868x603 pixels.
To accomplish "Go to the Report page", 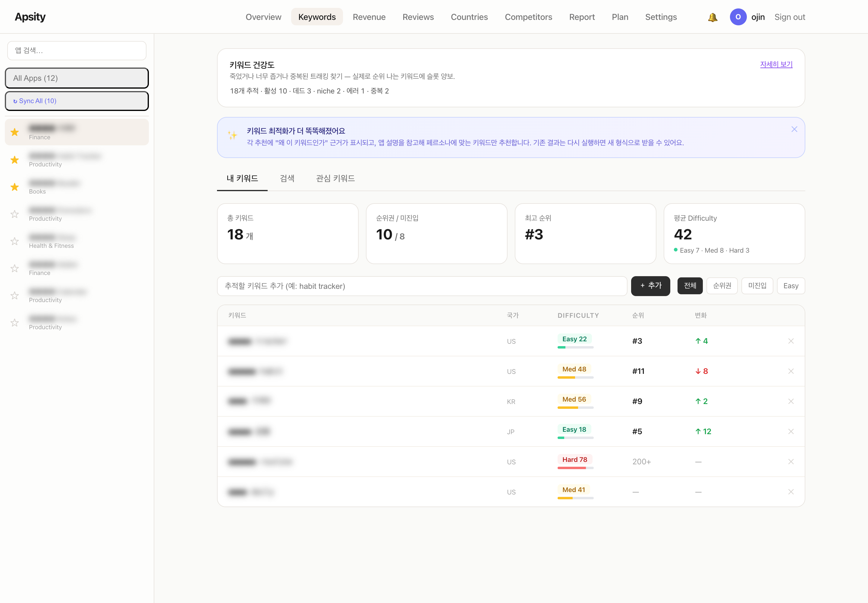I will [582, 17].
